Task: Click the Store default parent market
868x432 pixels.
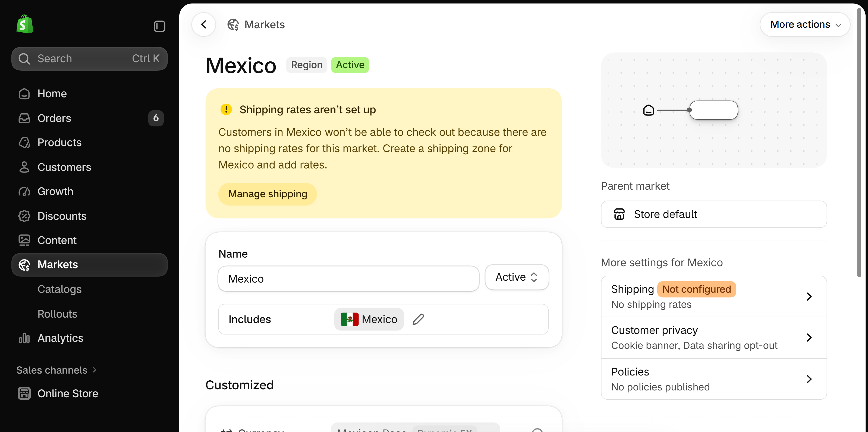Action: point(714,214)
